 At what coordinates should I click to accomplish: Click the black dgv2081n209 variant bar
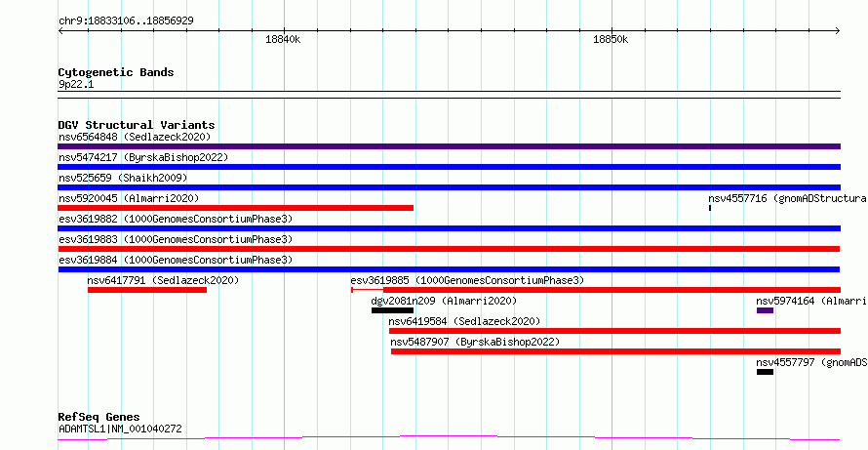coord(392,310)
